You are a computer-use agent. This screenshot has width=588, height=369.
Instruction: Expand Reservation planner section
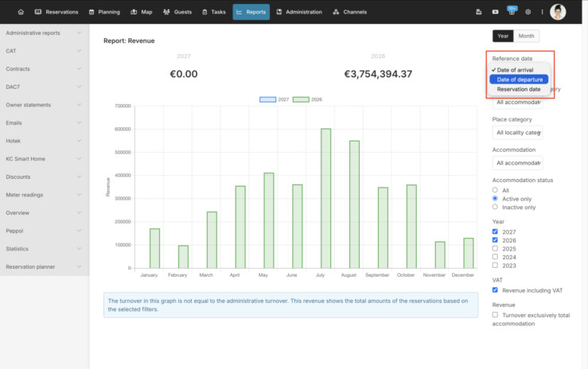pyautogui.click(x=45, y=266)
